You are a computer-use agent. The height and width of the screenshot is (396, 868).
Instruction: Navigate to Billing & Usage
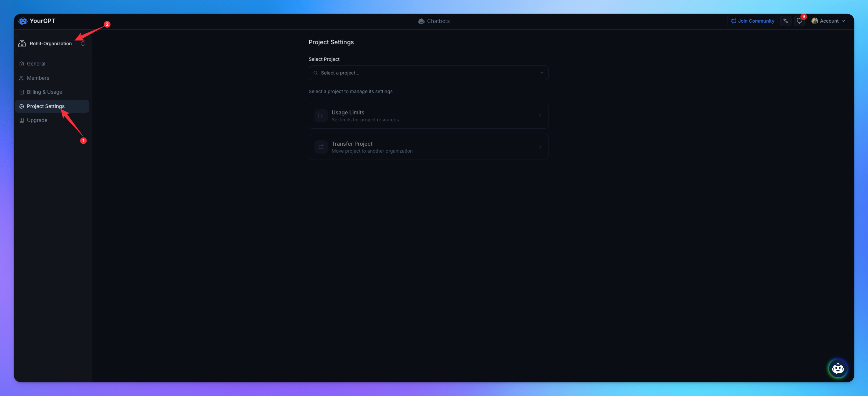pyautogui.click(x=44, y=92)
